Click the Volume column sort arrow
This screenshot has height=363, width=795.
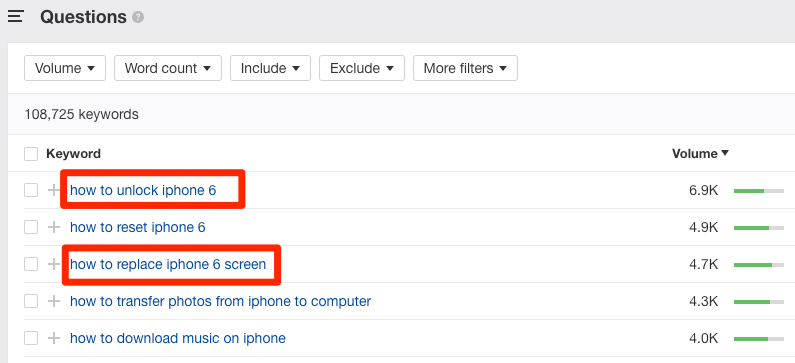(725, 153)
